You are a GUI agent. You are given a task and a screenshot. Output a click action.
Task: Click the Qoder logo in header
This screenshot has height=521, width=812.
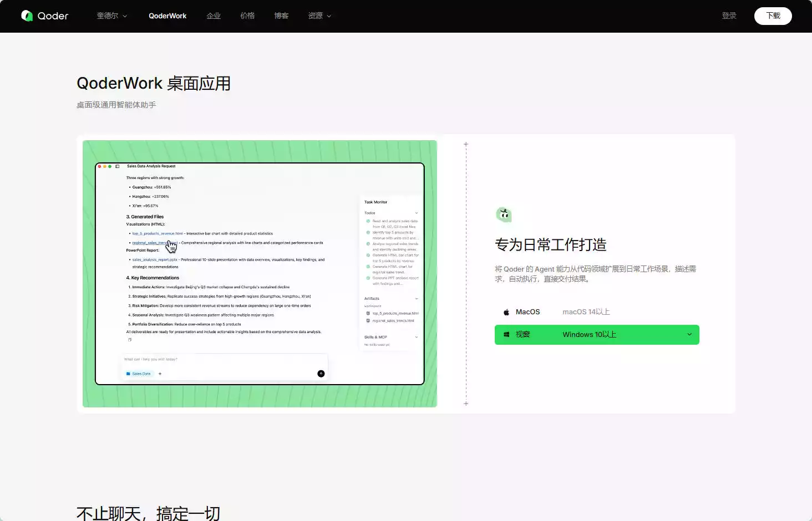tap(44, 16)
